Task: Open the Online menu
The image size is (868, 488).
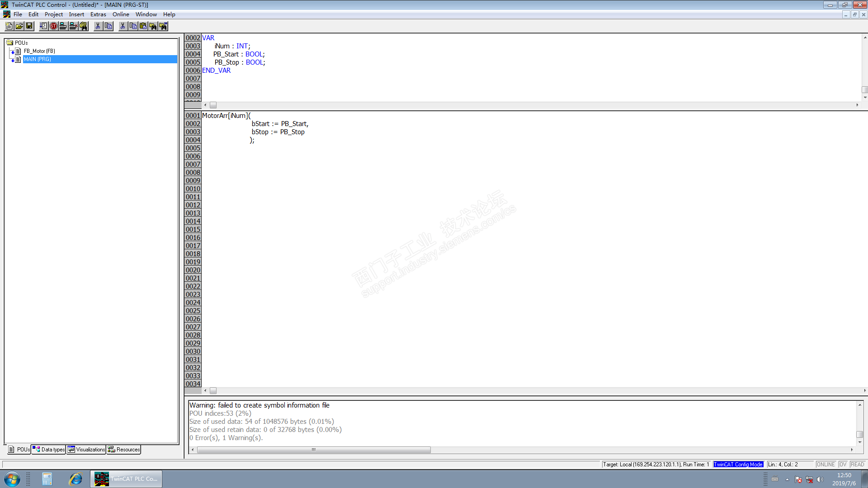Action: coord(121,14)
